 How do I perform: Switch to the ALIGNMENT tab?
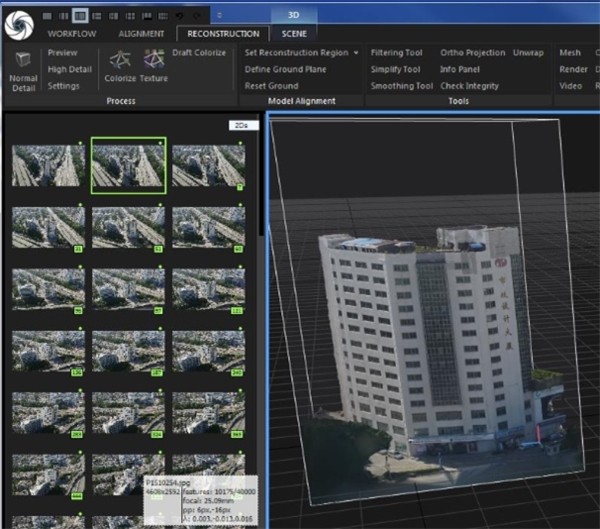pos(141,34)
